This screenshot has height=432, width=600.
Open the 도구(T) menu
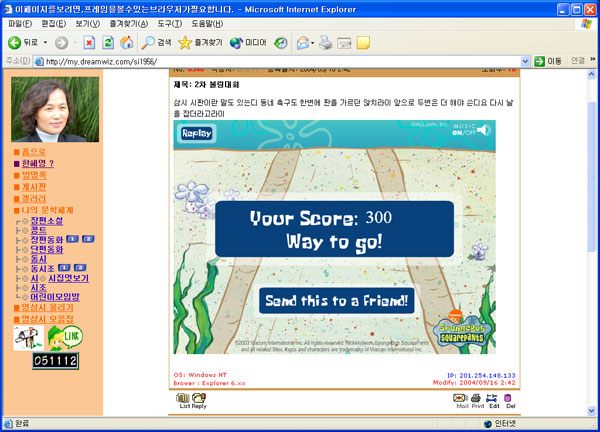point(170,24)
